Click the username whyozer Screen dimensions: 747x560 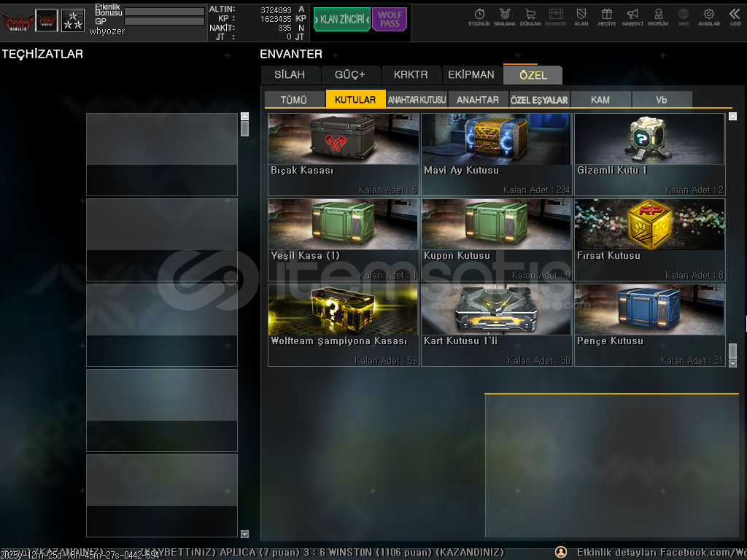point(107,31)
